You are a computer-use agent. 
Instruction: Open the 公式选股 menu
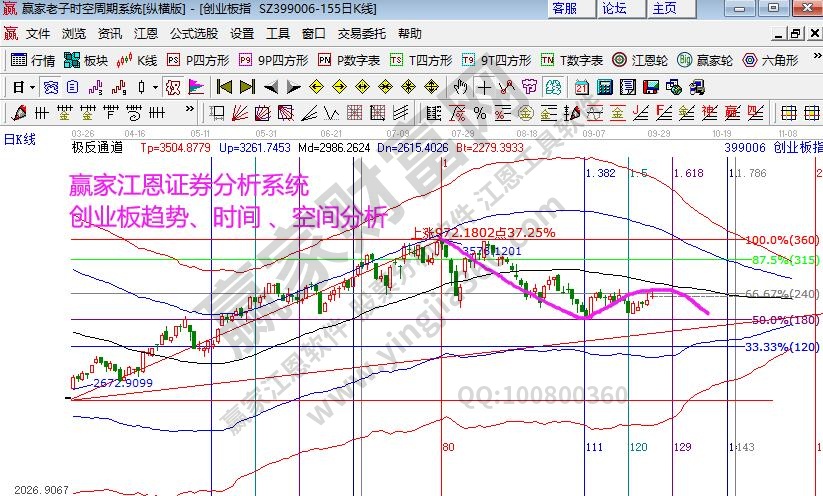click(x=195, y=34)
